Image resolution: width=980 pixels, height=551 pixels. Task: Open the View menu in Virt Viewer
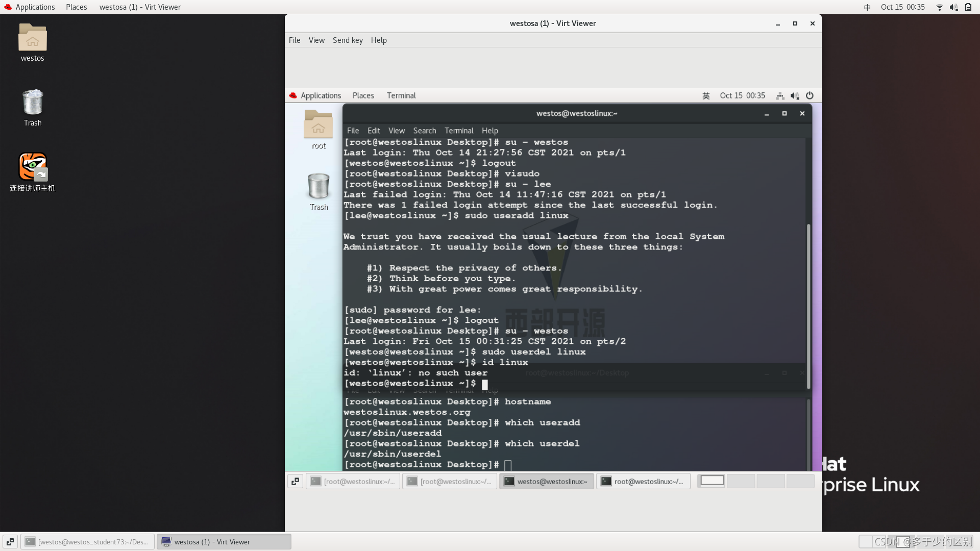click(x=316, y=40)
